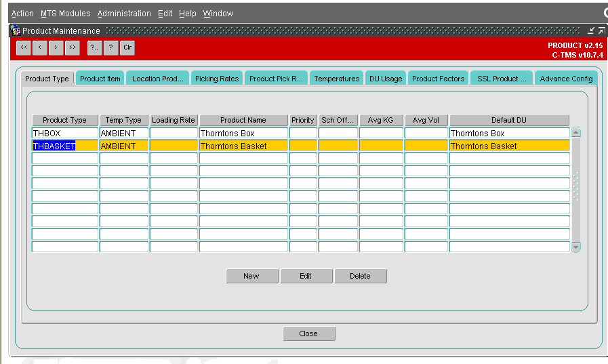Open the Location Prod... tab

click(x=157, y=79)
